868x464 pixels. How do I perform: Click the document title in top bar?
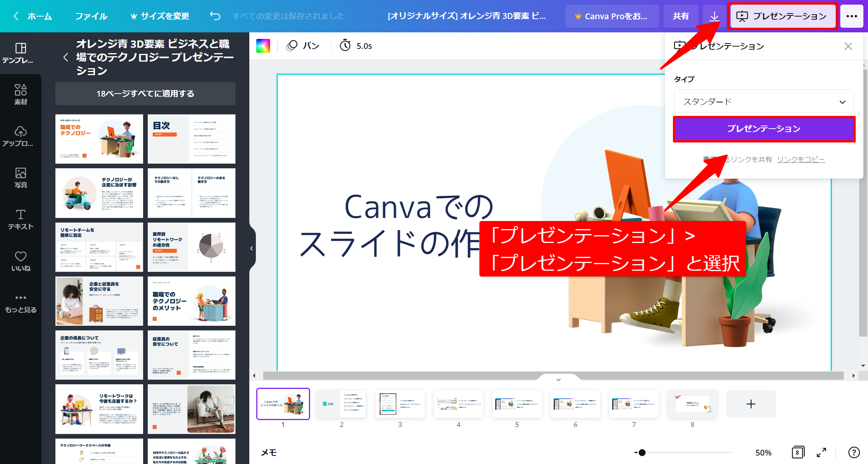pos(467,16)
